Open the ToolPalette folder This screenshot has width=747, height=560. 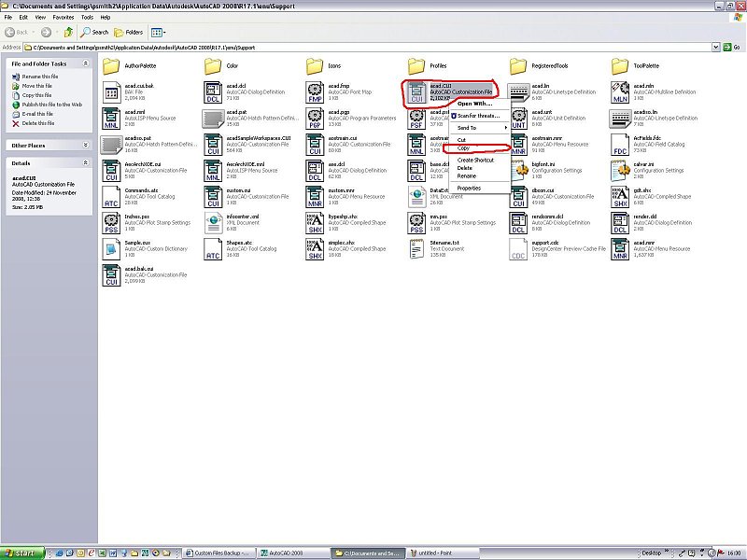[636, 66]
